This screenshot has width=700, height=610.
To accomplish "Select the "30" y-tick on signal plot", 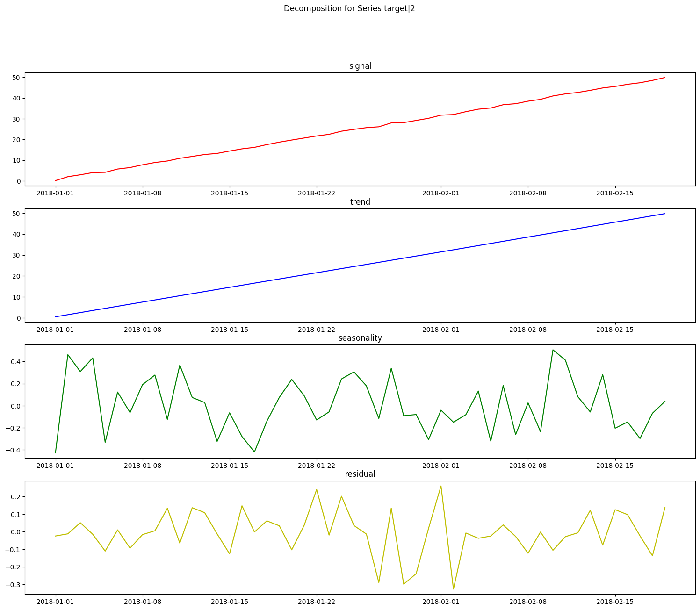I will click(16, 119).
